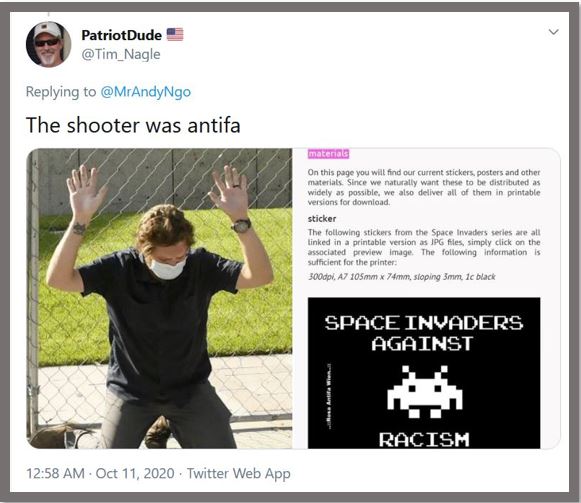
Task: Click the 12:58 AM timestamp
Action: 55,473
